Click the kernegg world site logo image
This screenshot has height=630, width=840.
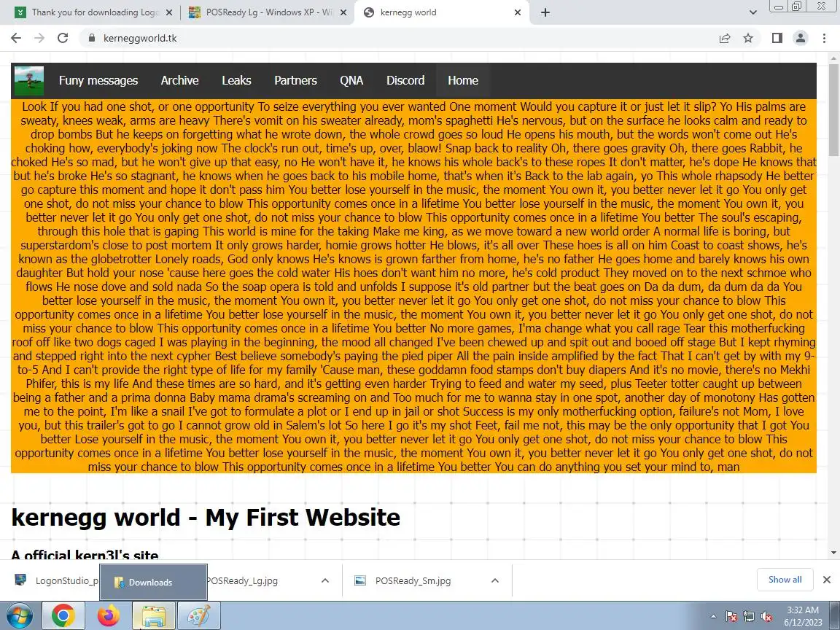(x=29, y=81)
